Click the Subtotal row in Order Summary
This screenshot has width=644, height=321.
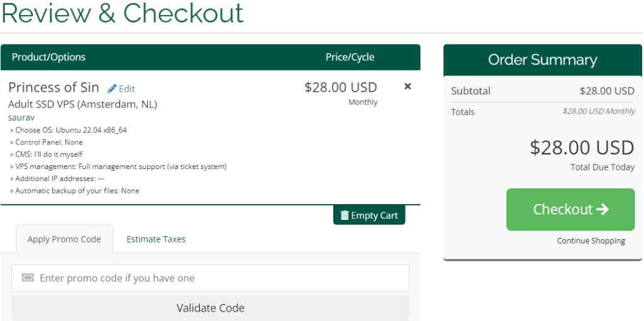point(542,91)
